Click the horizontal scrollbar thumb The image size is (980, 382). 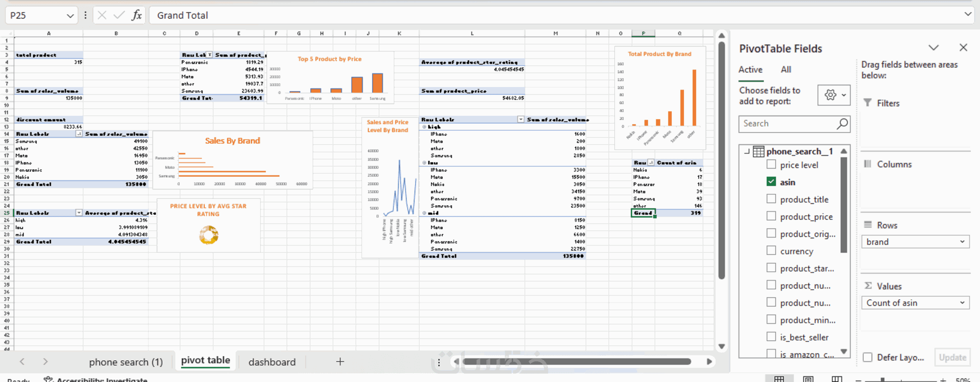click(x=577, y=362)
